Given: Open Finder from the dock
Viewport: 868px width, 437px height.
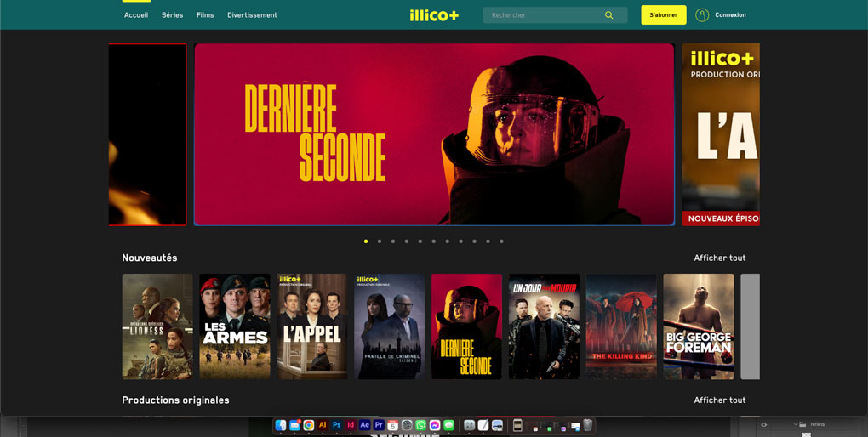Looking at the screenshot, I should pos(281,425).
